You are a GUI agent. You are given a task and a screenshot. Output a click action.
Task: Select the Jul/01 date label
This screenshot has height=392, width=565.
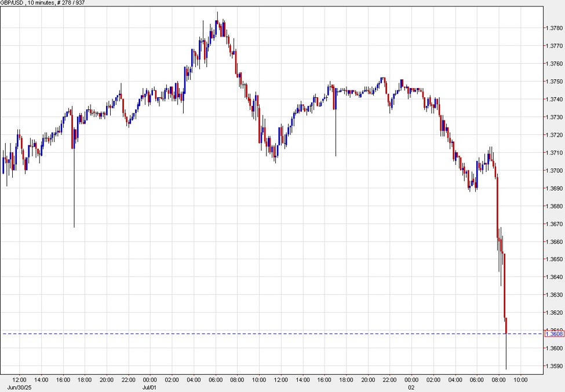click(x=151, y=386)
